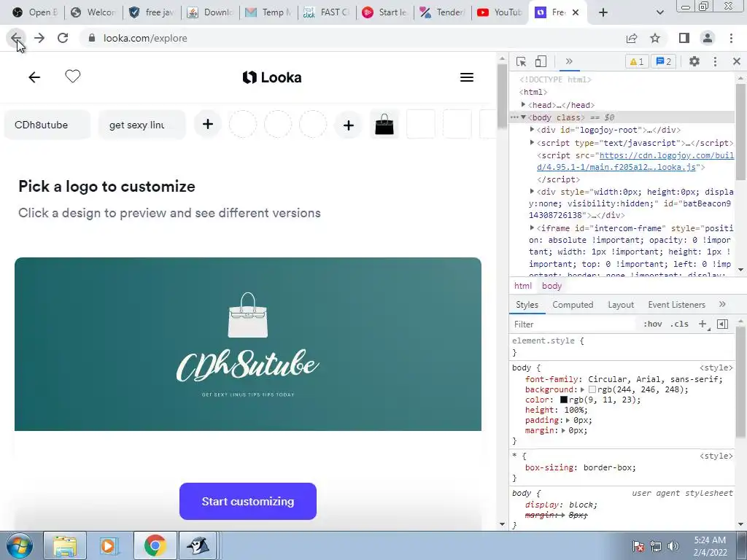The width and height of the screenshot is (747, 560).
Task: Show more Styles pane tabs chevron
Action: coord(722,304)
